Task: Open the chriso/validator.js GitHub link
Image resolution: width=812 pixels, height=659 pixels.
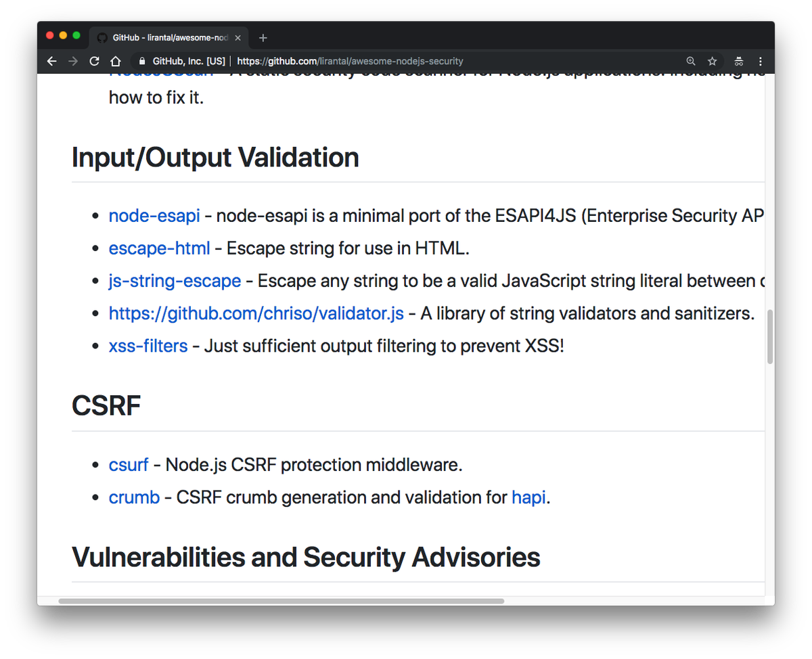Action: point(256,313)
